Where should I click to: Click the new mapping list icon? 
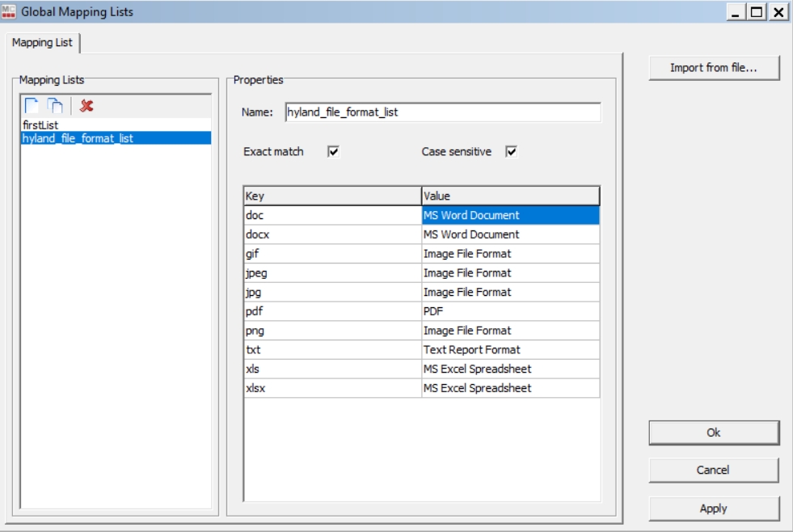(31, 106)
